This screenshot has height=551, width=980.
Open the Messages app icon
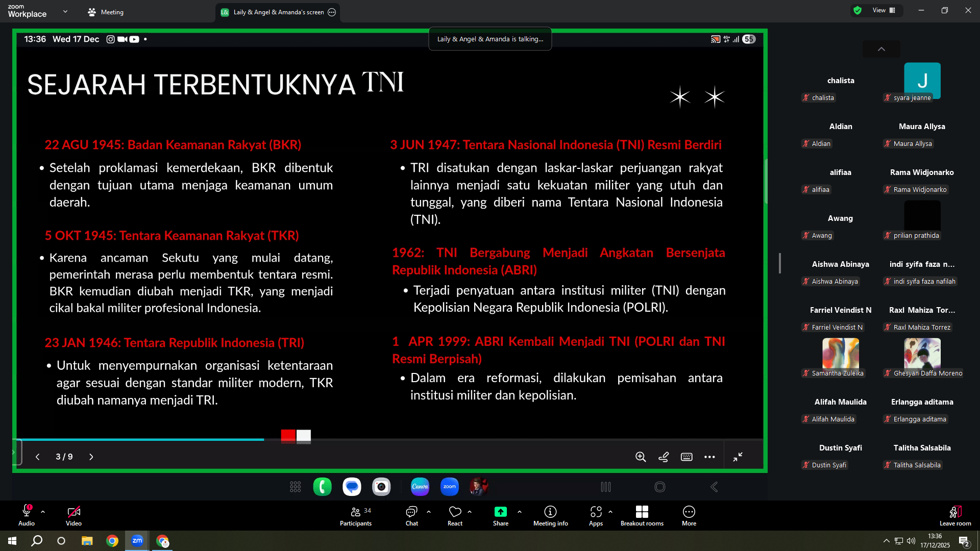pos(352,487)
